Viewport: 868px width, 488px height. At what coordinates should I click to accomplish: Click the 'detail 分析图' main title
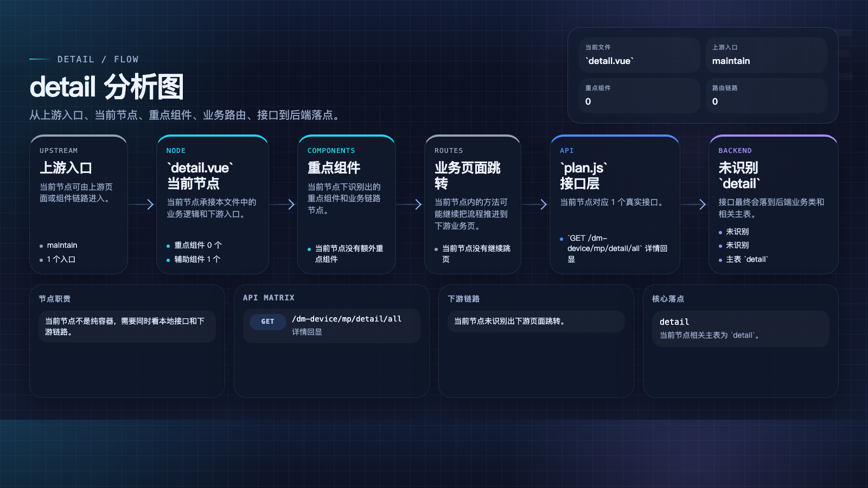point(107,87)
